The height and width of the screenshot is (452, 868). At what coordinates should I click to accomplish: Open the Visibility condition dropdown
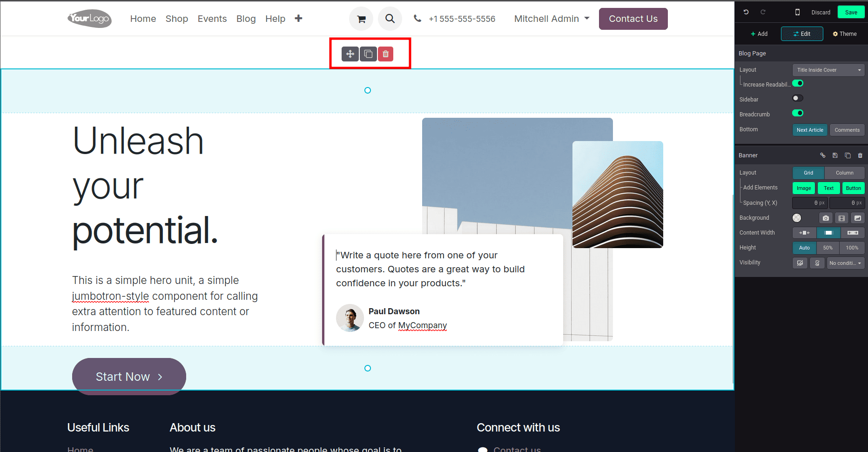(845, 263)
